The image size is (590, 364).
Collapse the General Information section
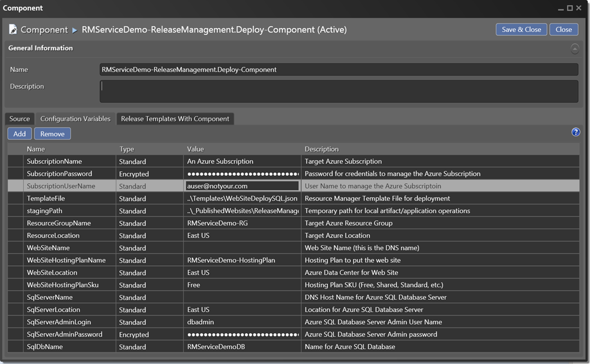click(x=575, y=49)
